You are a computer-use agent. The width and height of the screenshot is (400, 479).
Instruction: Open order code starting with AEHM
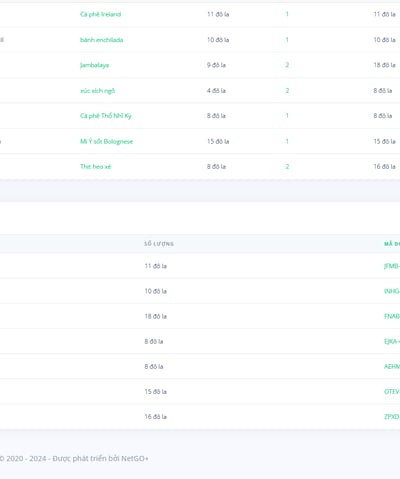[392, 366]
